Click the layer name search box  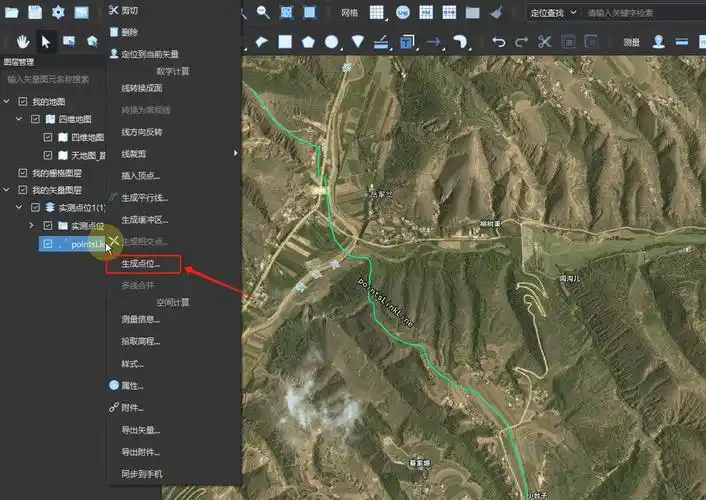click(53, 80)
